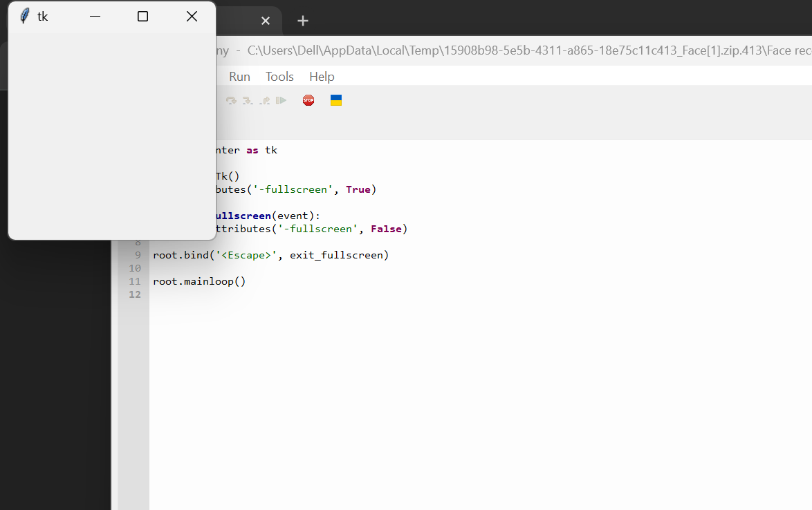Click the Step Over debug icon
Screen dimensions: 812x510
[231, 101]
